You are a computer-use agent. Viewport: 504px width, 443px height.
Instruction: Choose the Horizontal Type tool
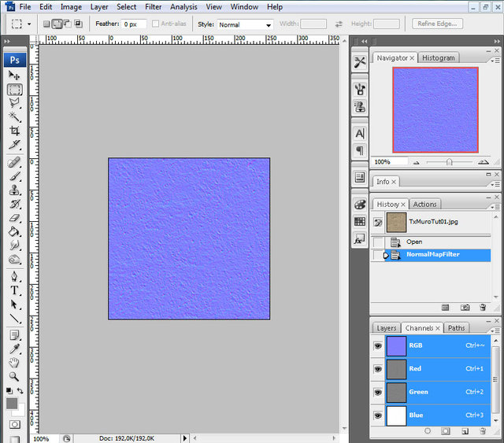pos(14,290)
